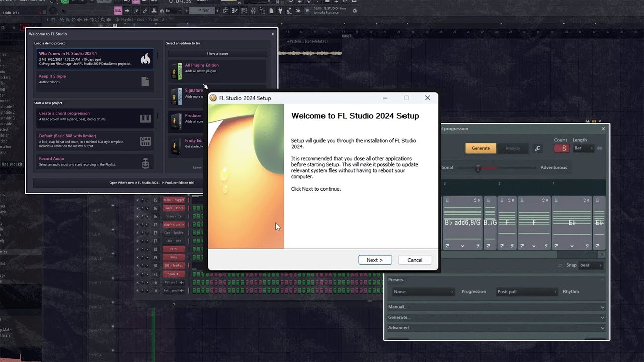644x362 pixels.
Task: Click the drum machine icon on Default 808 template
Action: click(x=145, y=141)
